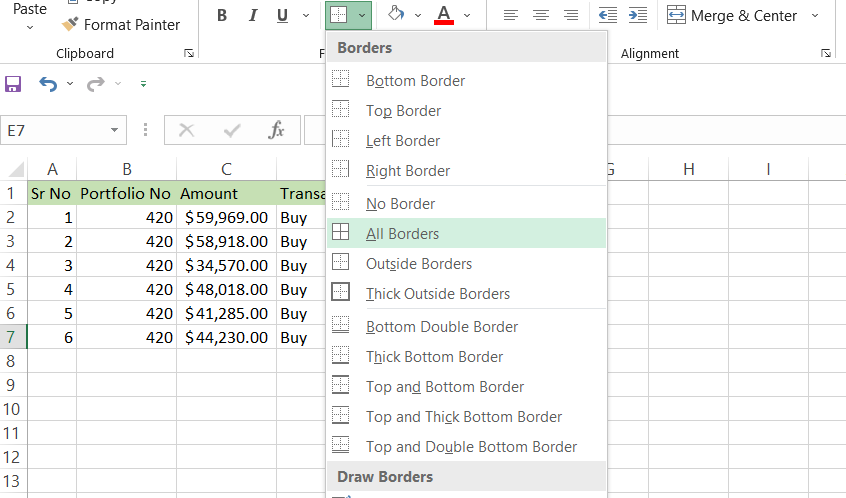This screenshot has width=846, height=498.
Task: Apply the red font color swatch
Action: pos(444,15)
